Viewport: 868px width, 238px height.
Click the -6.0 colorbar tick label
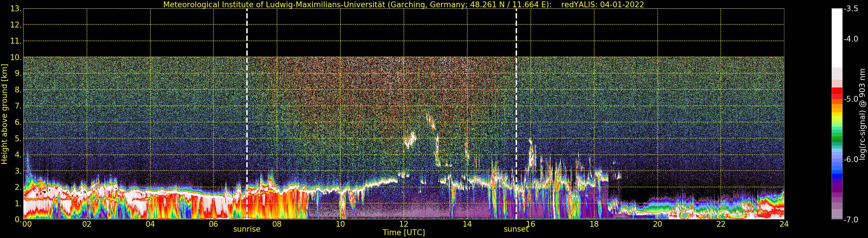pos(851,159)
